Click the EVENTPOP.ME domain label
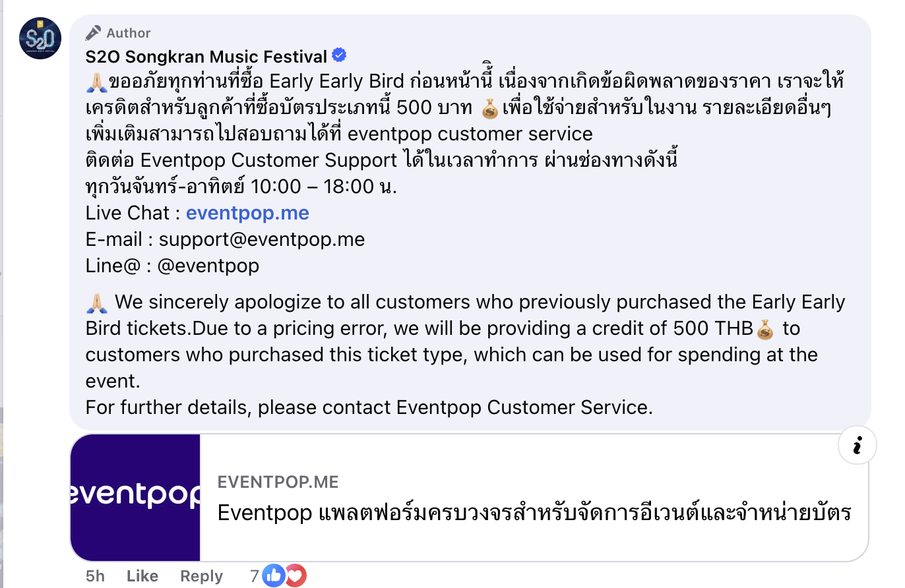Screen dimensions: 905x588 pyautogui.click(x=278, y=482)
